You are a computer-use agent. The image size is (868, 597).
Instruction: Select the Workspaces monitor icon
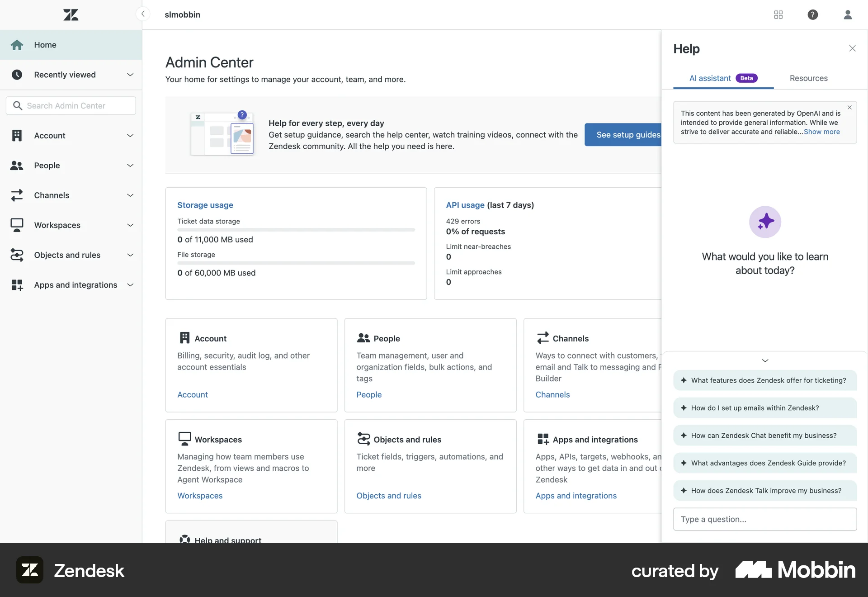[17, 225]
